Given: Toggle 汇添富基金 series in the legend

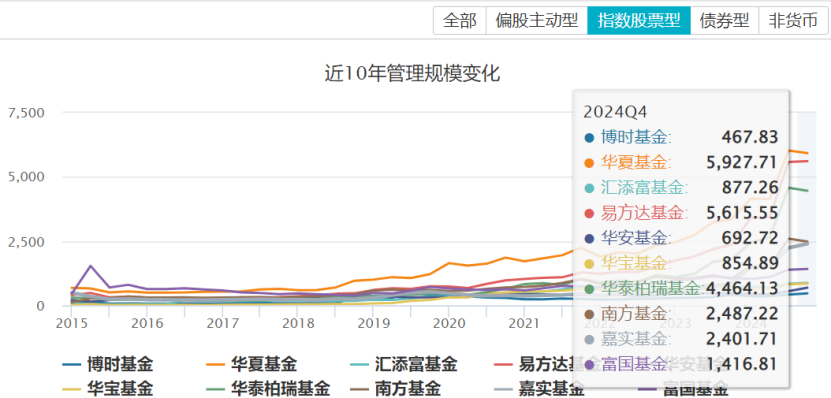Looking at the screenshot, I should pos(403,365).
